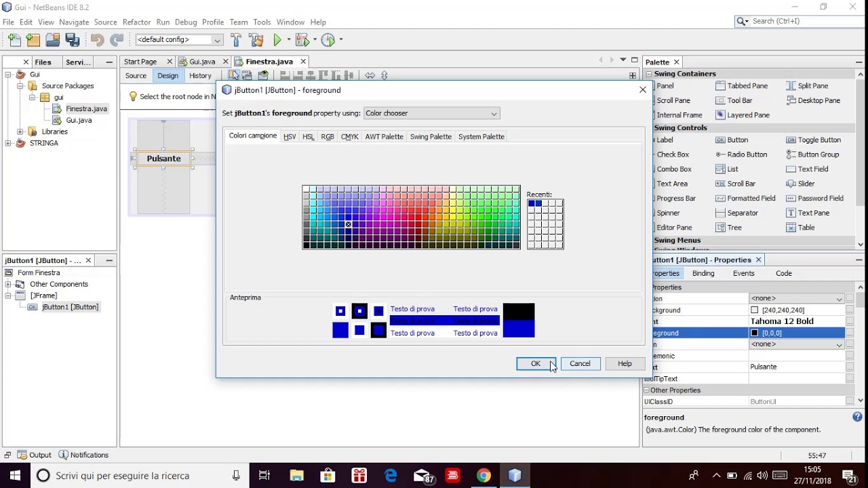Click the New File toolbar icon
The width and height of the screenshot is (868, 488).
pyautogui.click(x=14, y=40)
